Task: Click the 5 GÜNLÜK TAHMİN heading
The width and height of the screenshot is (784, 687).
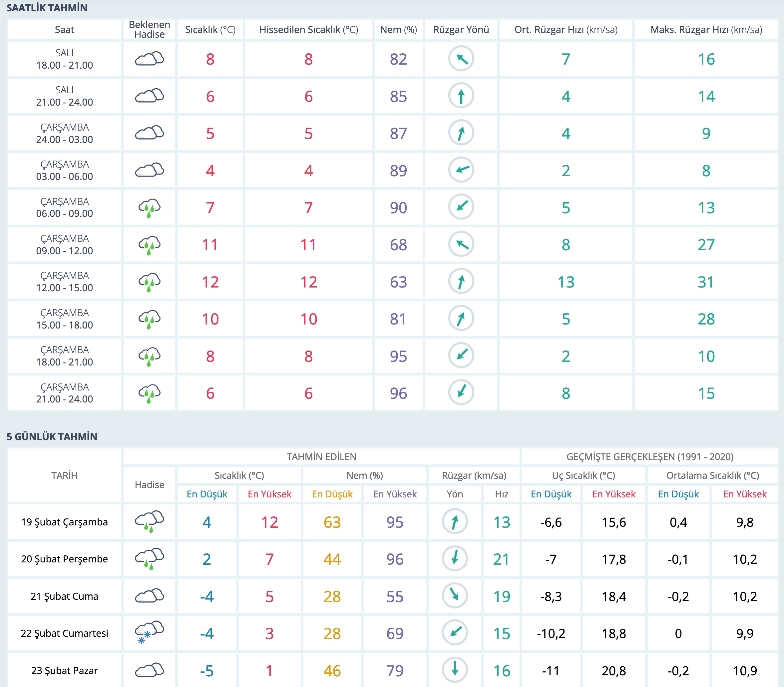Action: [52, 437]
